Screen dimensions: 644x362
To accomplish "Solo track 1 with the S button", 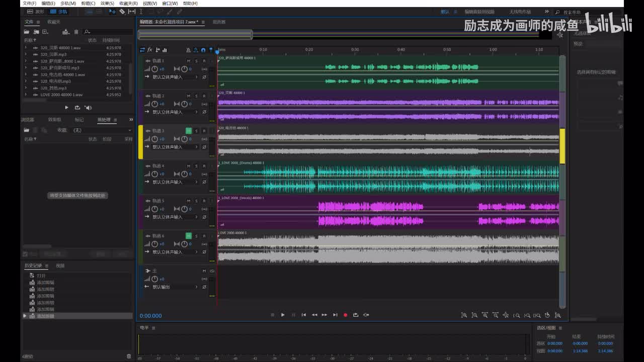I will 196,61.
